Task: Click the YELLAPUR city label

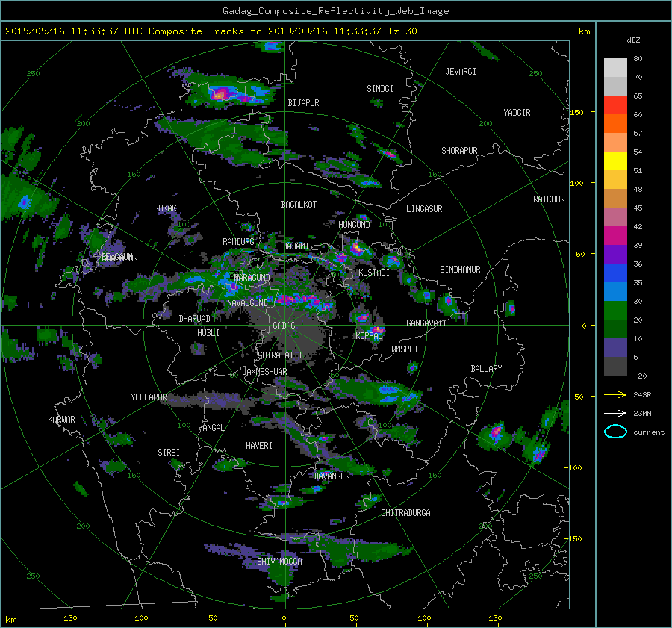Action: point(149,397)
